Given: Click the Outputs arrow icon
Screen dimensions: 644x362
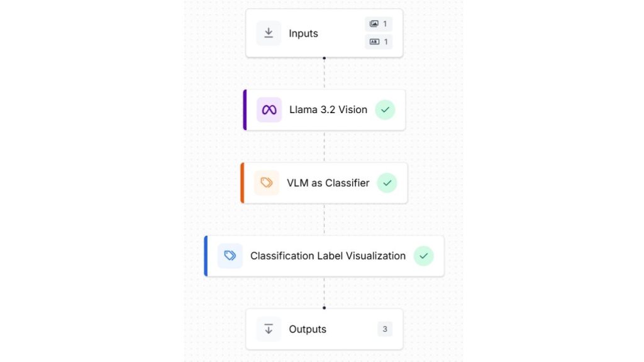Looking at the screenshot, I should 269,329.
